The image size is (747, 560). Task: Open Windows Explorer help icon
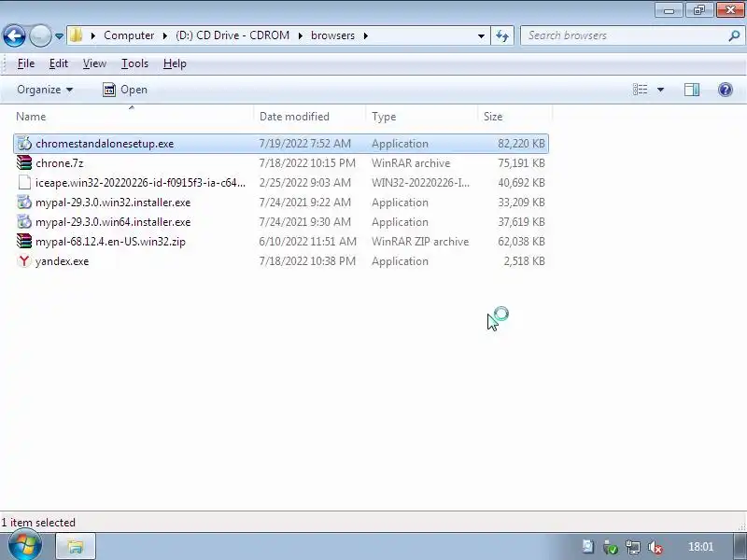[x=726, y=90]
